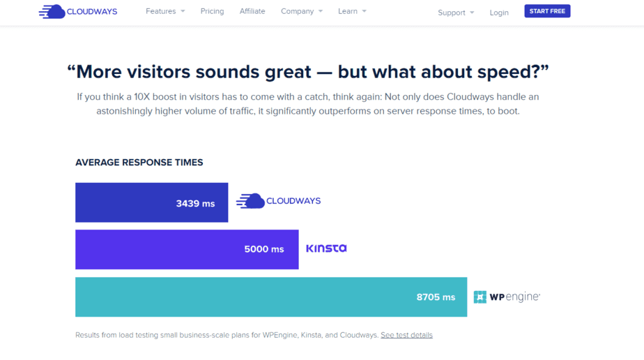Viewport: 644px width, 360px height.
Task: Click the 8705 ms WP Engine bar
Action: pos(271,297)
